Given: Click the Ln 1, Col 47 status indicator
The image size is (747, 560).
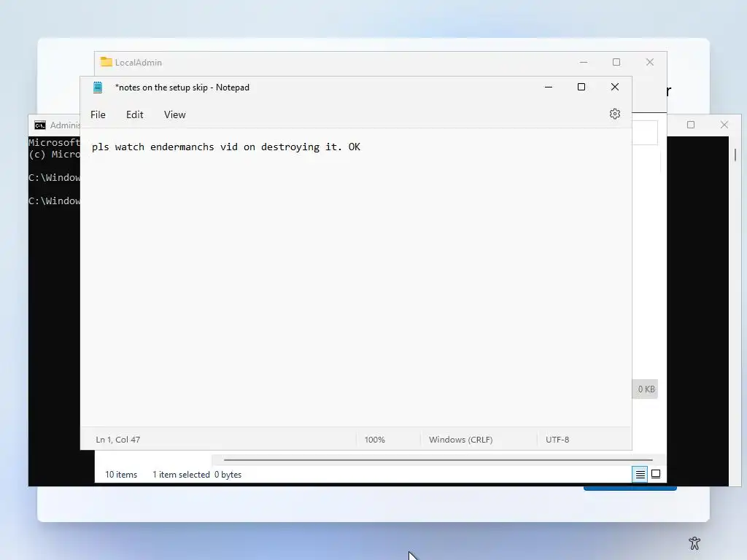Looking at the screenshot, I should point(118,440).
